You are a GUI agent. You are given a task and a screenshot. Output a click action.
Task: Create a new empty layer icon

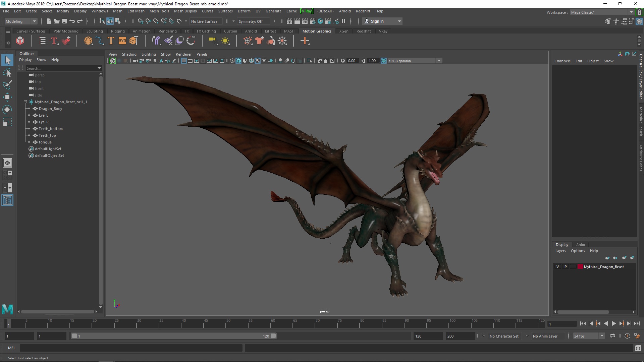point(624,258)
